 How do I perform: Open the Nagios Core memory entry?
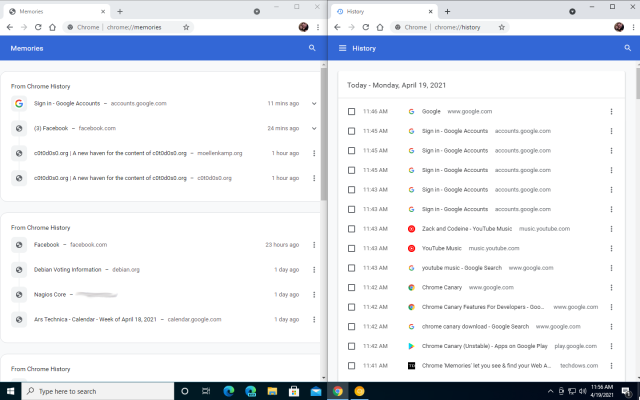coord(53,294)
